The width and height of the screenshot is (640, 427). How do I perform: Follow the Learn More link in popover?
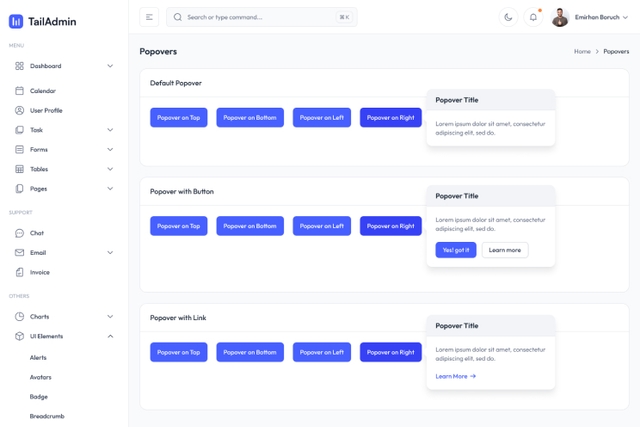(x=456, y=376)
